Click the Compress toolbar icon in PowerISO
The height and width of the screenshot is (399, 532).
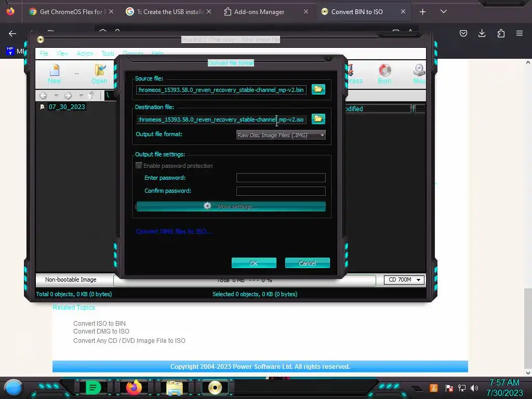coord(353,74)
